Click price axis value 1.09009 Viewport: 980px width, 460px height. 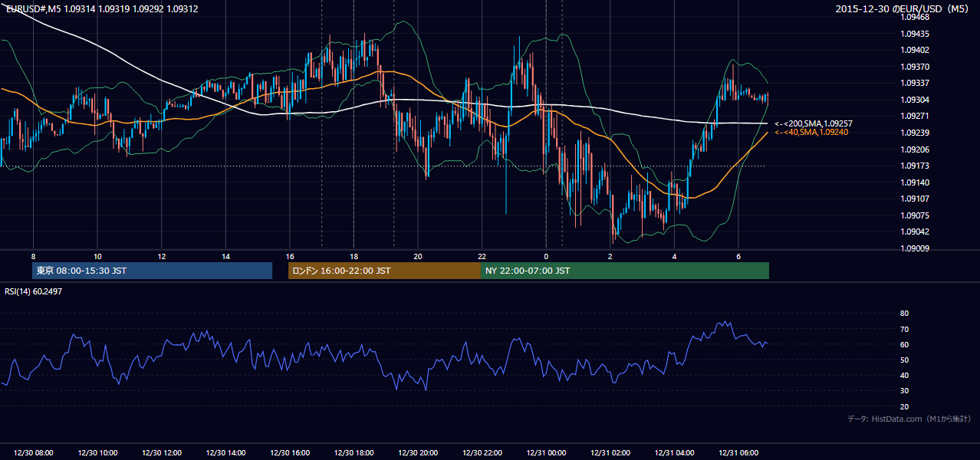coord(913,248)
